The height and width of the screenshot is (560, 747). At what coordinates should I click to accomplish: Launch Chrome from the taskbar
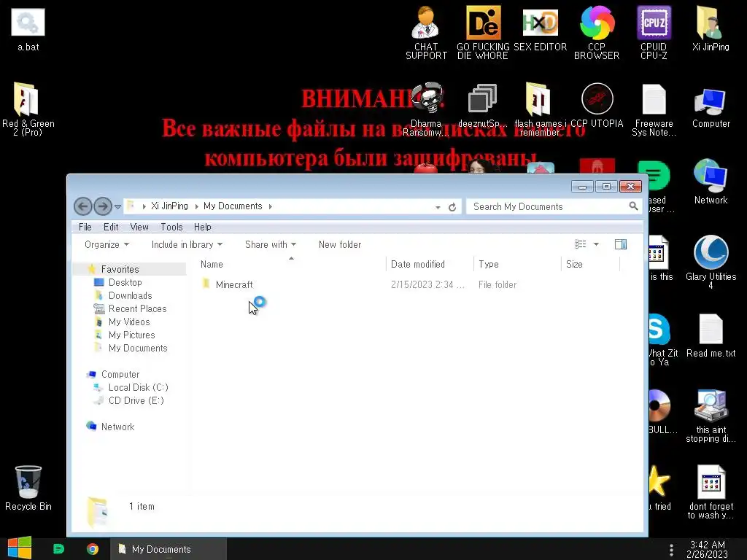pos(93,549)
